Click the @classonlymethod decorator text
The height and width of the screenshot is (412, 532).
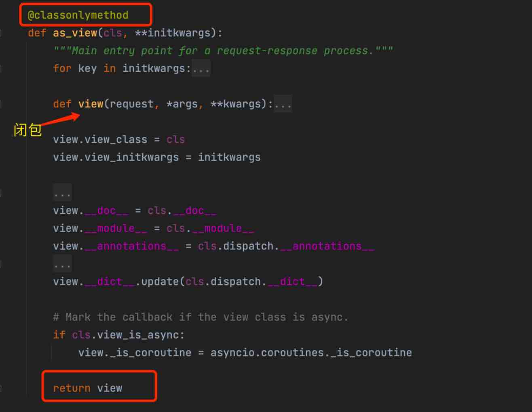pos(78,15)
